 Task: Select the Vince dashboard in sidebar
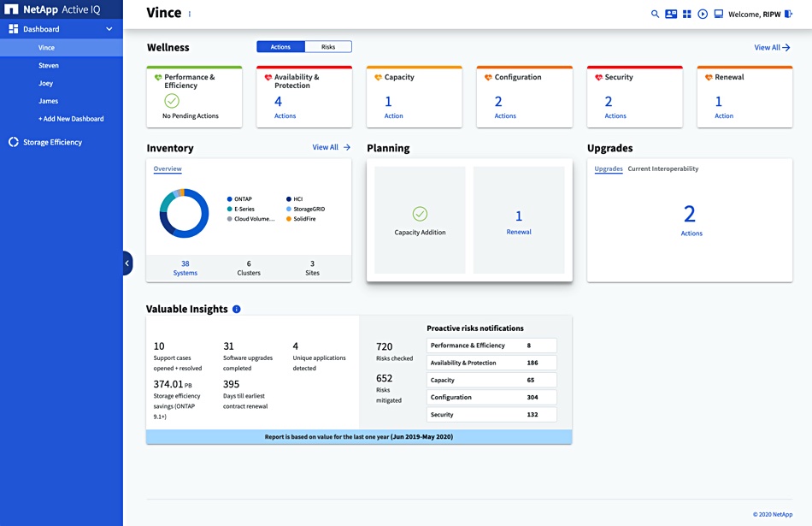[x=61, y=47]
